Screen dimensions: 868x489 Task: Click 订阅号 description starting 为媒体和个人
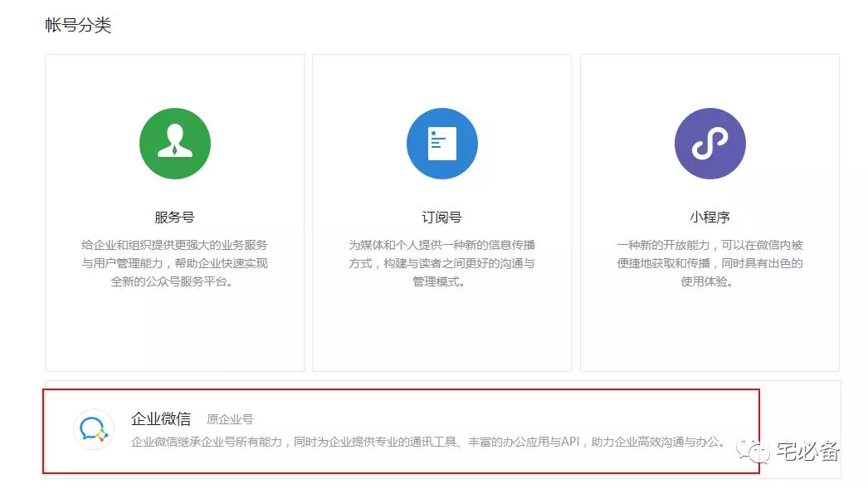[441, 263]
